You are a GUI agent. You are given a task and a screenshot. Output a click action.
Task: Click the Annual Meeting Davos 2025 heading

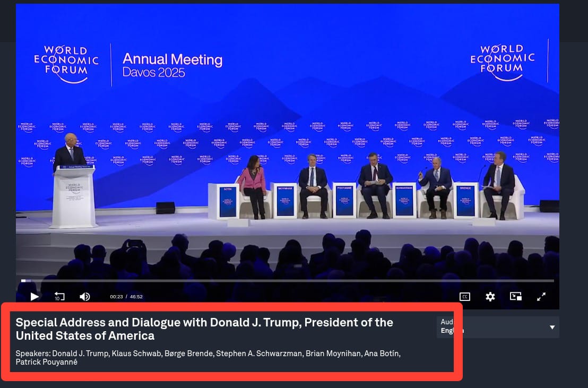click(172, 65)
